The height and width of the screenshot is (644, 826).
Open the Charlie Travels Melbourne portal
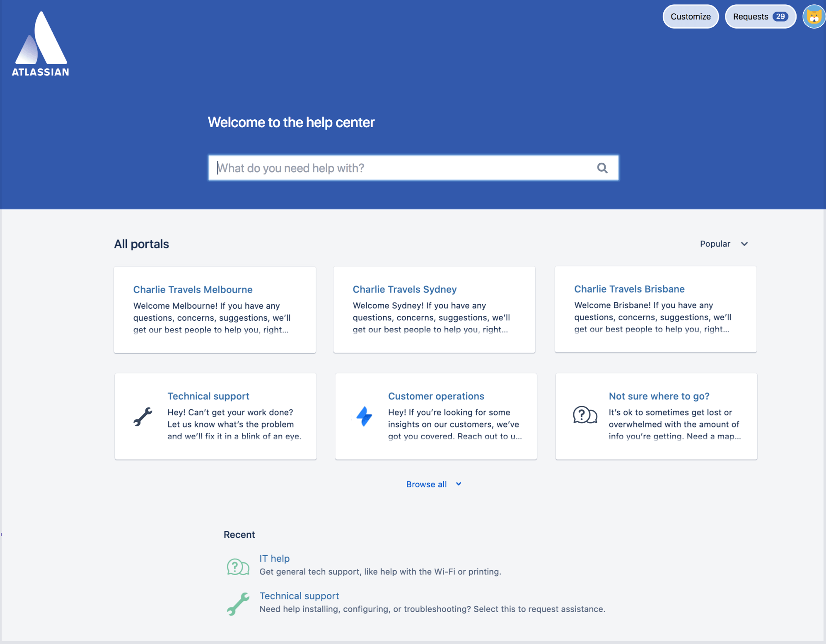193,289
